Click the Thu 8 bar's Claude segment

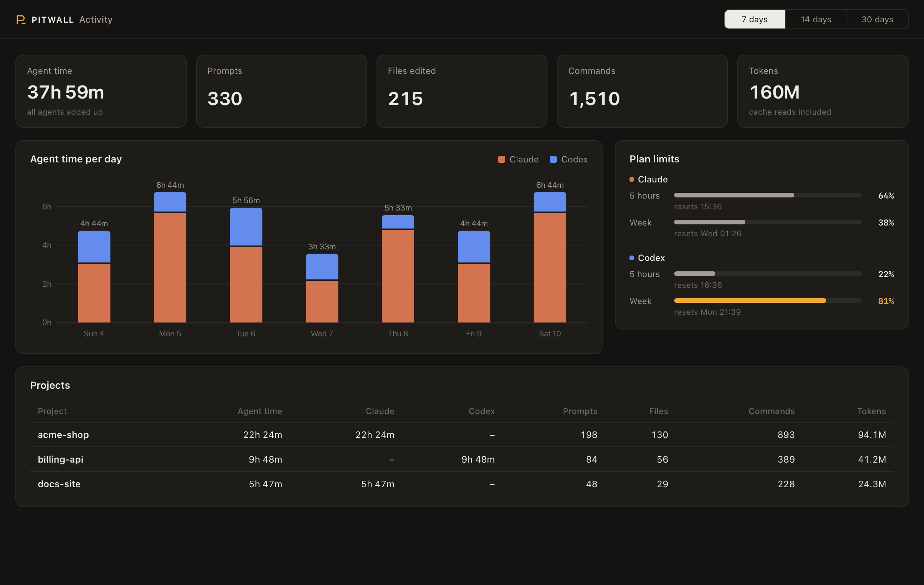pyautogui.click(x=398, y=276)
